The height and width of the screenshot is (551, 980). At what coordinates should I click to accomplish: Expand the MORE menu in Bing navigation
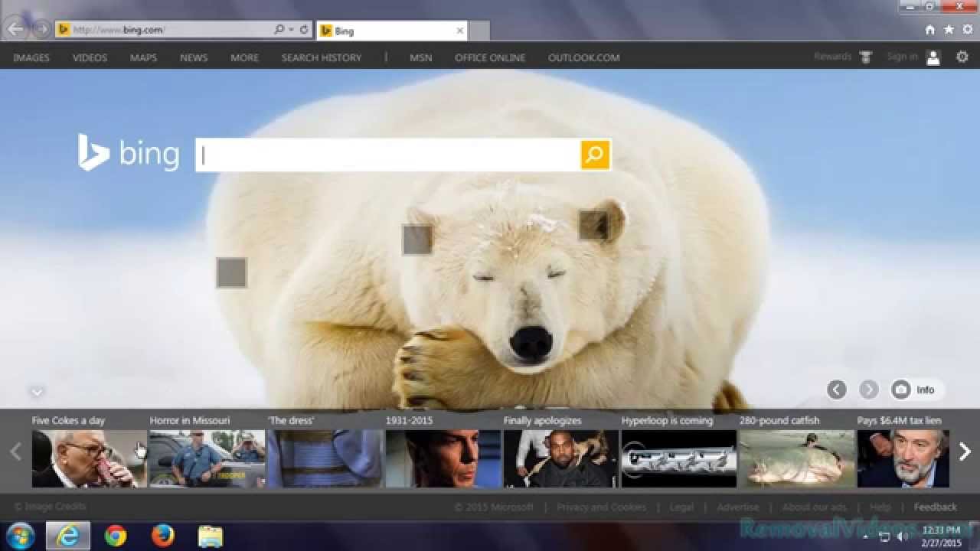click(244, 57)
